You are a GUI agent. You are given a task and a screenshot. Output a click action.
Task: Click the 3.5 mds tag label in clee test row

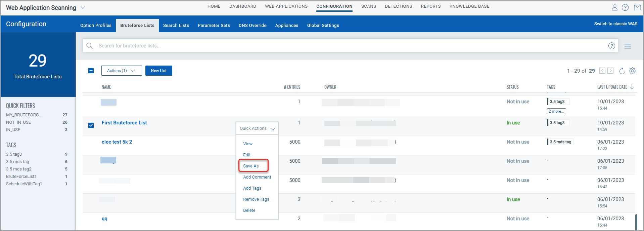tap(560, 142)
